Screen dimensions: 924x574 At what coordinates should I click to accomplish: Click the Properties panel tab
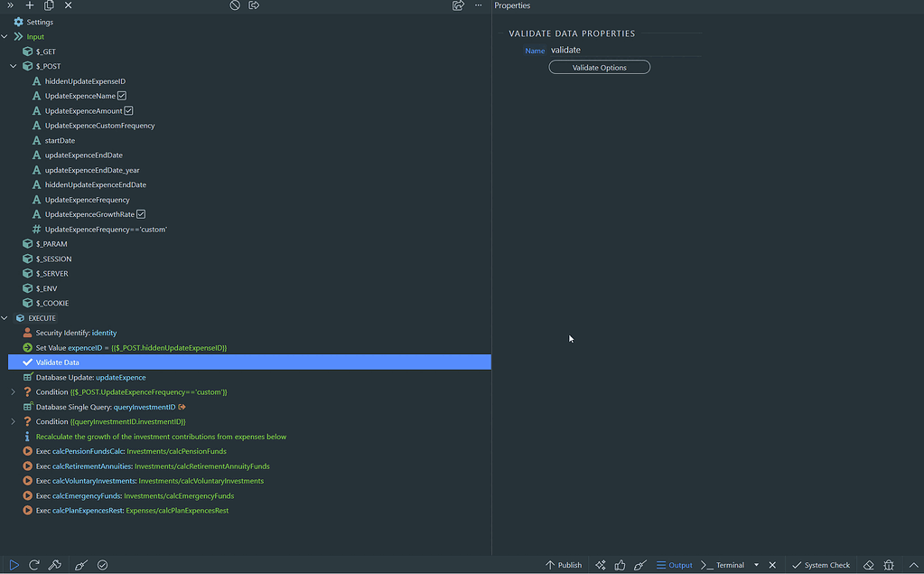coord(512,5)
